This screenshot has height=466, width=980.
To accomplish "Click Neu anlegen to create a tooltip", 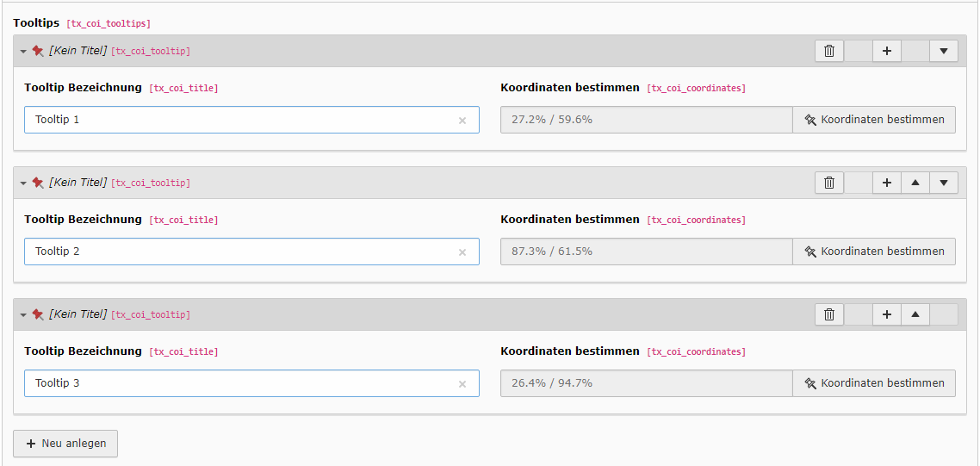I will 65,444.
